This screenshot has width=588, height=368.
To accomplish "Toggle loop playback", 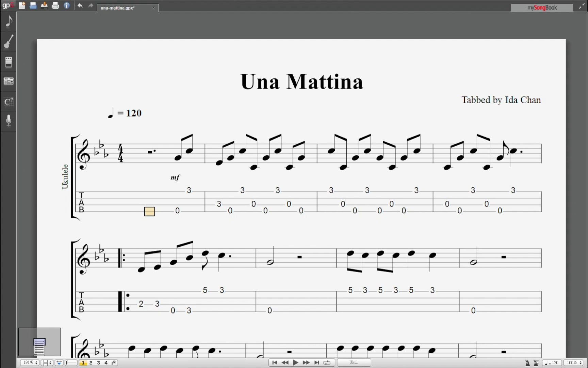I will pos(327,363).
